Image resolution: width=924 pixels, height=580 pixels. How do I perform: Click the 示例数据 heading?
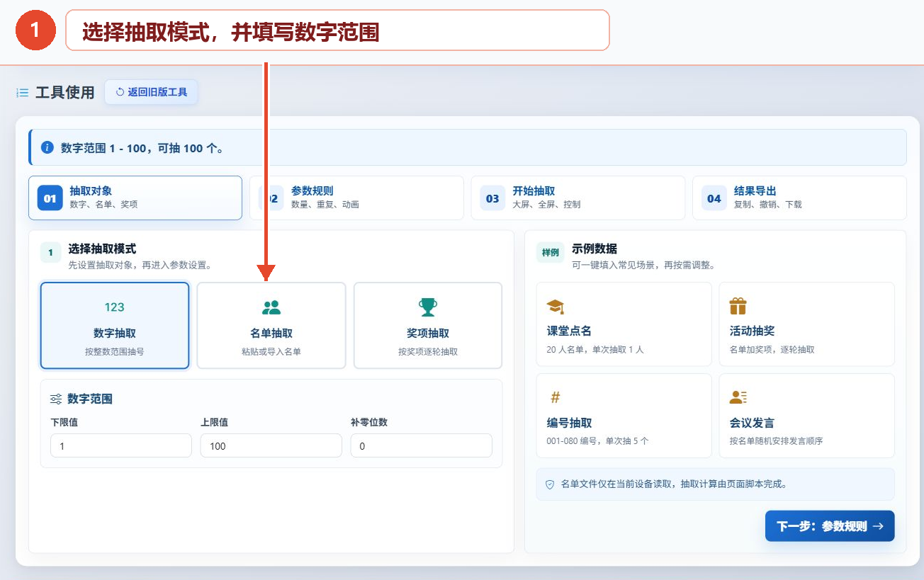(x=595, y=249)
